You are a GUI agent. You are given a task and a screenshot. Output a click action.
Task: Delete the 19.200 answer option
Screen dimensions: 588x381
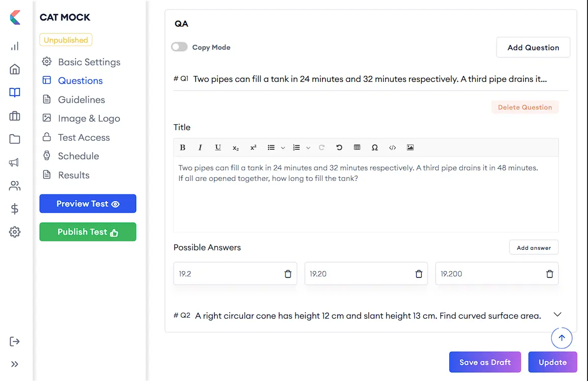point(550,274)
